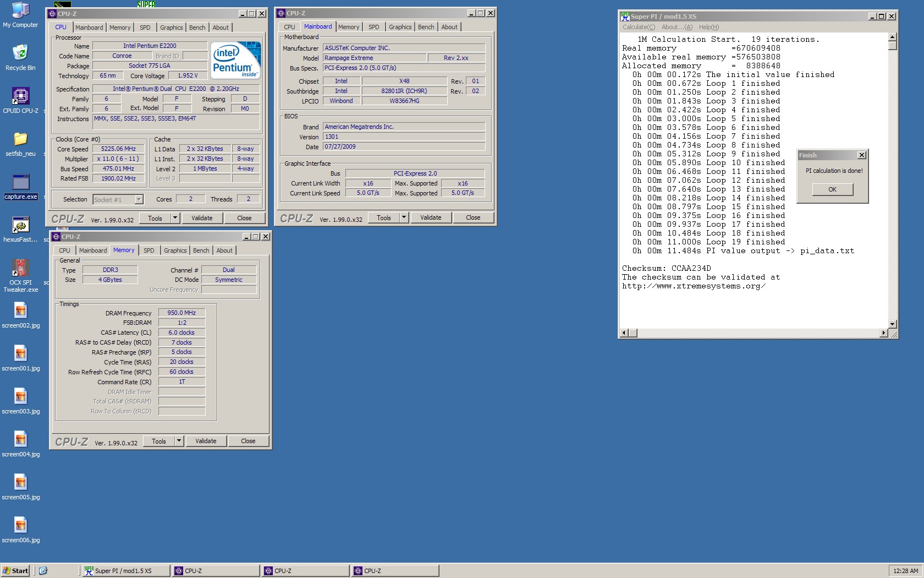Open the setfsb_neu folder icon
This screenshot has height=578, width=924.
tap(20, 144)
